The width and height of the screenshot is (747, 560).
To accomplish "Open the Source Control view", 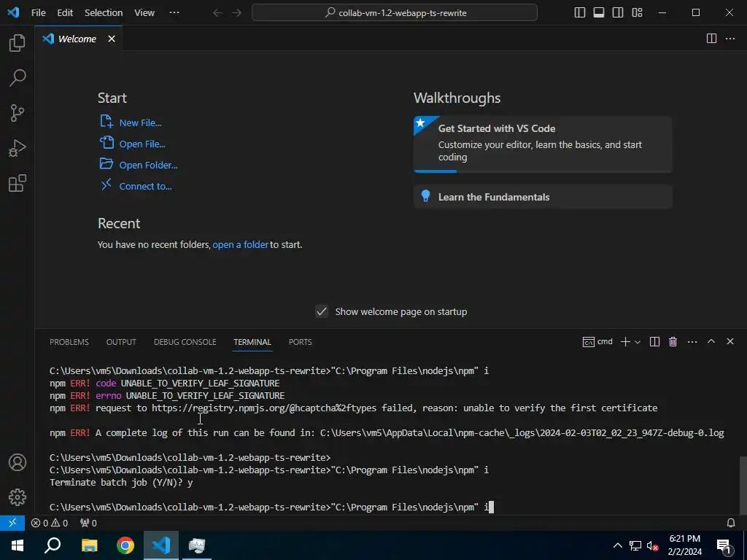I will 18,113.
